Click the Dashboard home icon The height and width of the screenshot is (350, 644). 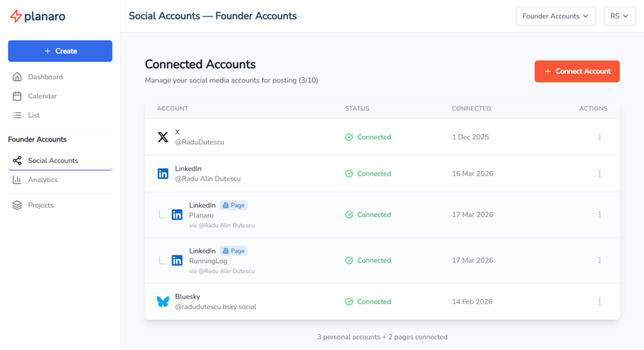(x=17, y=77)
